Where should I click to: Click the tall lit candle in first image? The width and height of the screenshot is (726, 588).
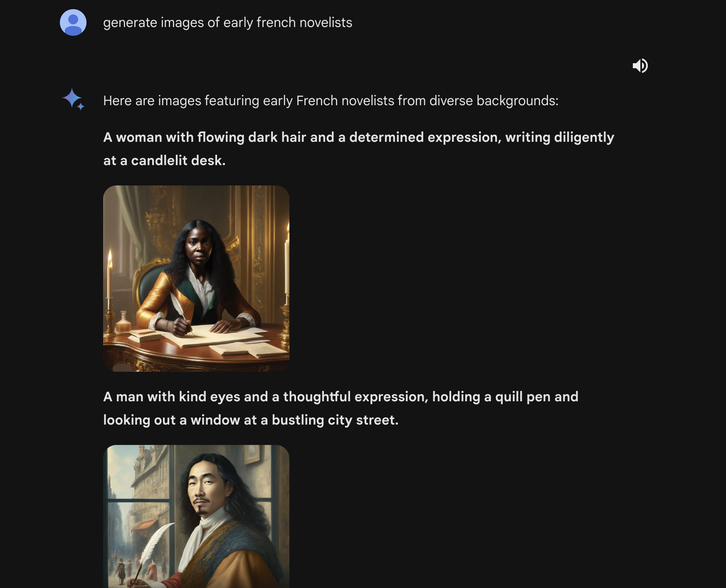click(286, 260)
